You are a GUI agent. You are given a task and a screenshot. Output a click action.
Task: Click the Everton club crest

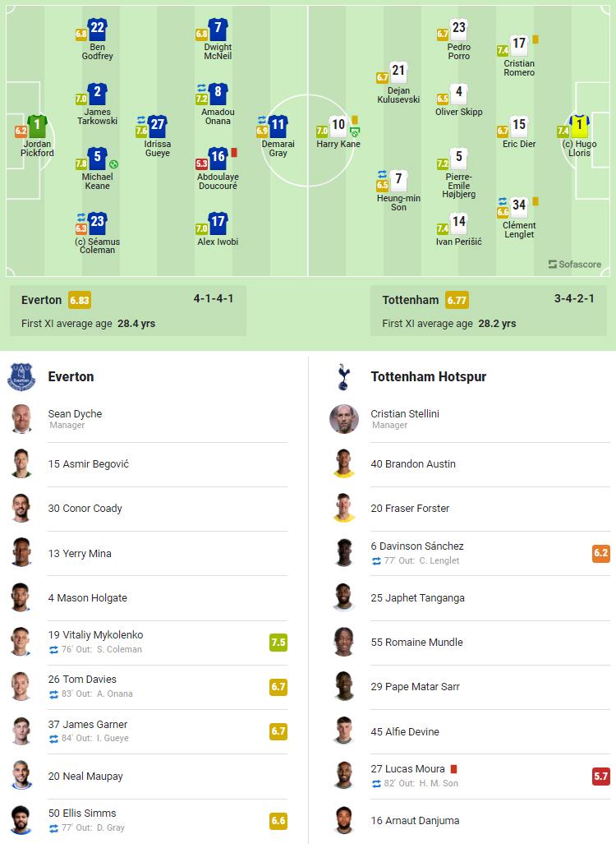(21, 377)
